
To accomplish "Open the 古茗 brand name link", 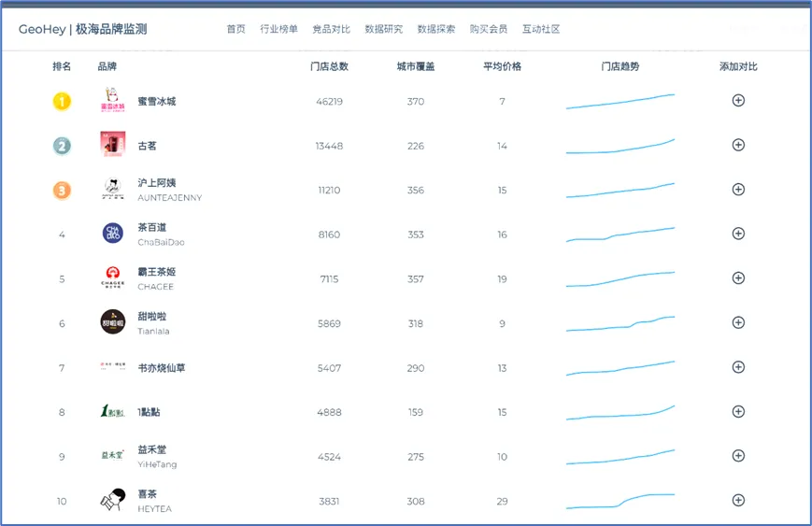I will pos(147,146).
